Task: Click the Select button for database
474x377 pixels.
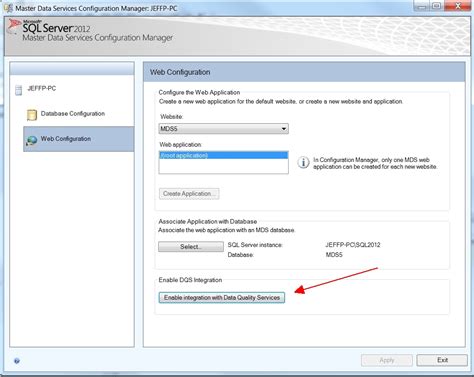Action: (191, 247)
